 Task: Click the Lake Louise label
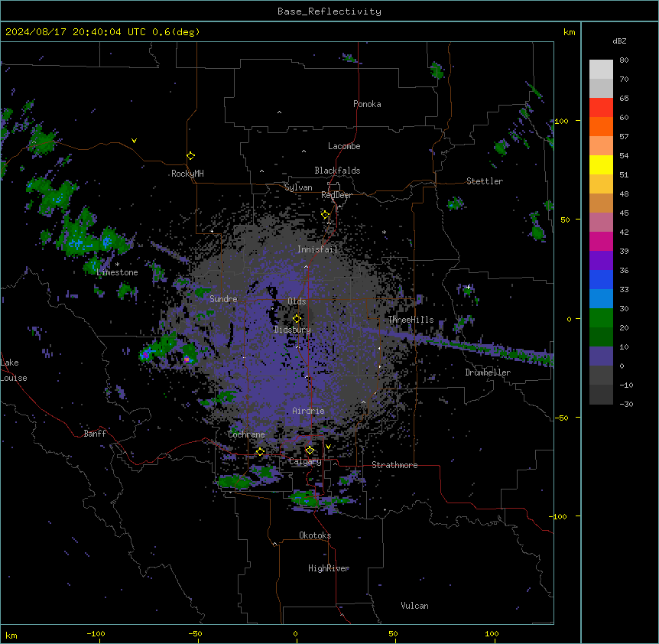pos(14,370)
